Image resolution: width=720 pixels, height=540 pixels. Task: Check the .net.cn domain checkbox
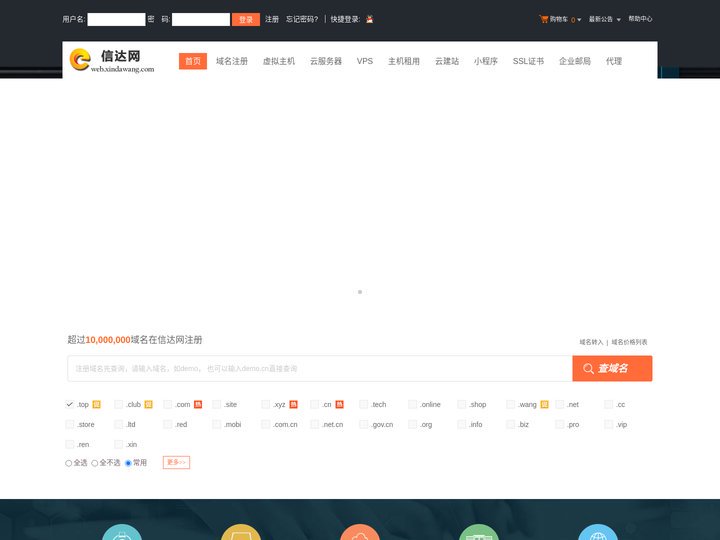(x=315, y=424)
